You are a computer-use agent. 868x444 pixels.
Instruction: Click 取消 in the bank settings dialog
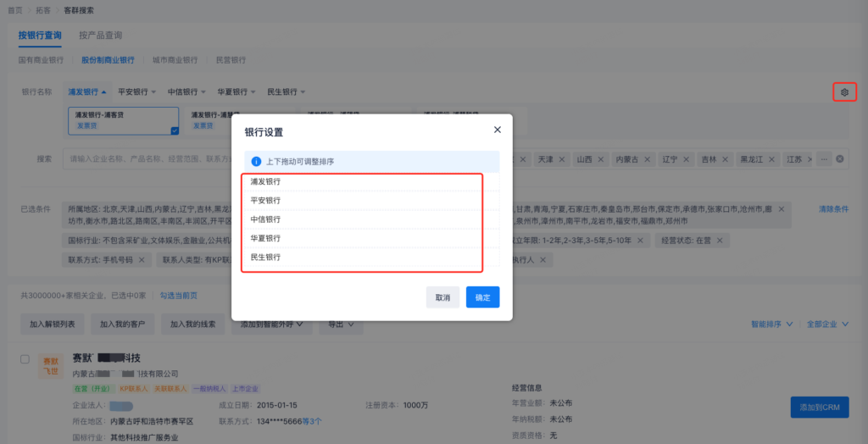442,297
